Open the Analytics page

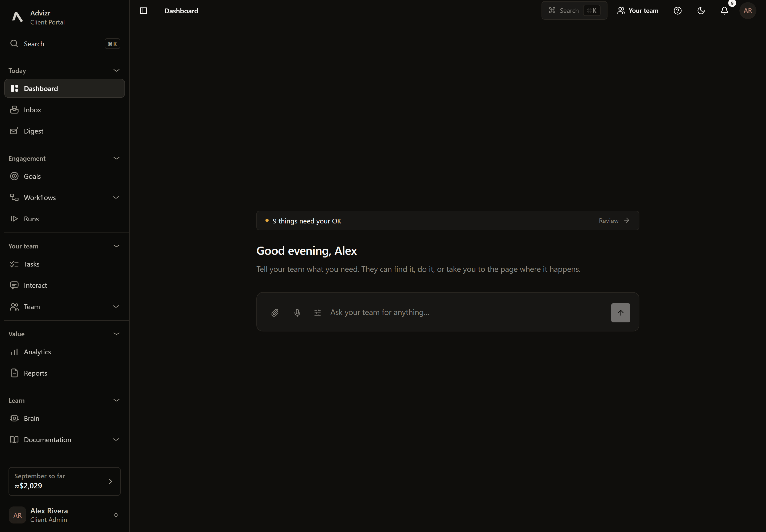64,352
